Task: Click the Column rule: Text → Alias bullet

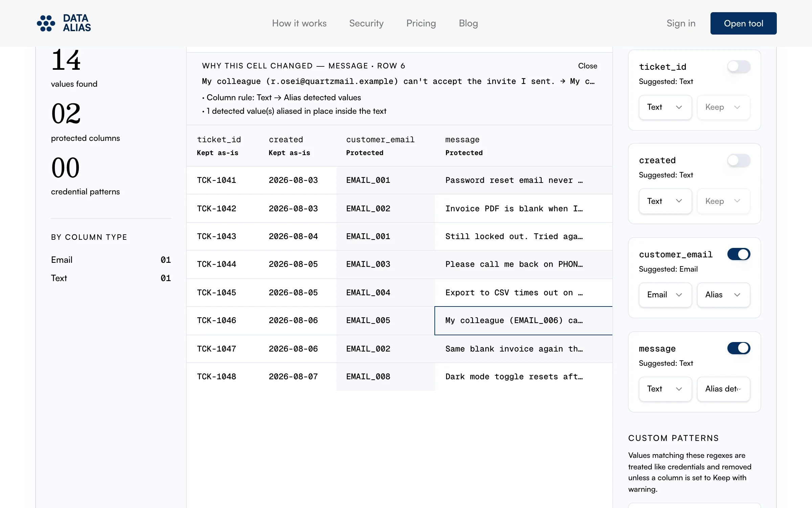Action: click(x=281, y=98)
